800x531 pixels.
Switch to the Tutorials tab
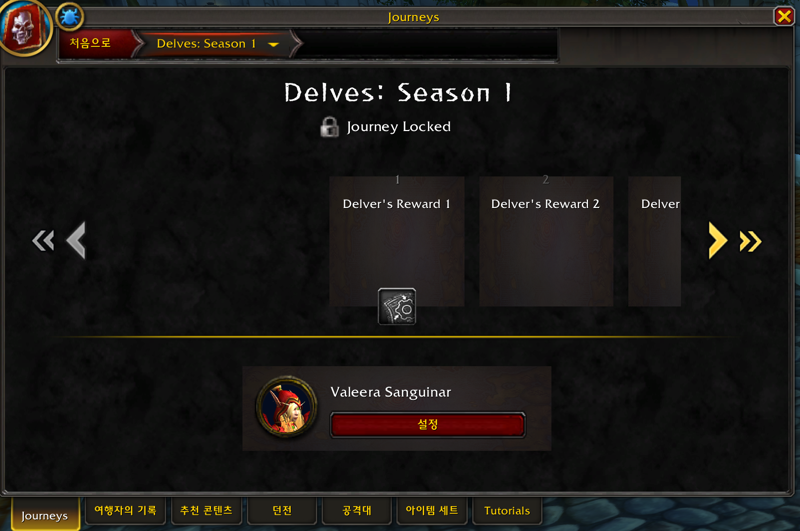[x=507, y=511]
